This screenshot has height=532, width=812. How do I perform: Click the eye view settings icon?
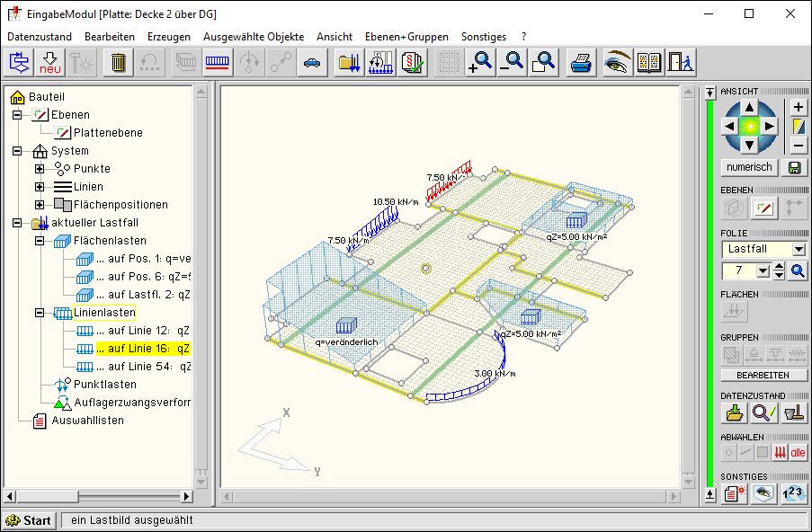tap(617, 62)
